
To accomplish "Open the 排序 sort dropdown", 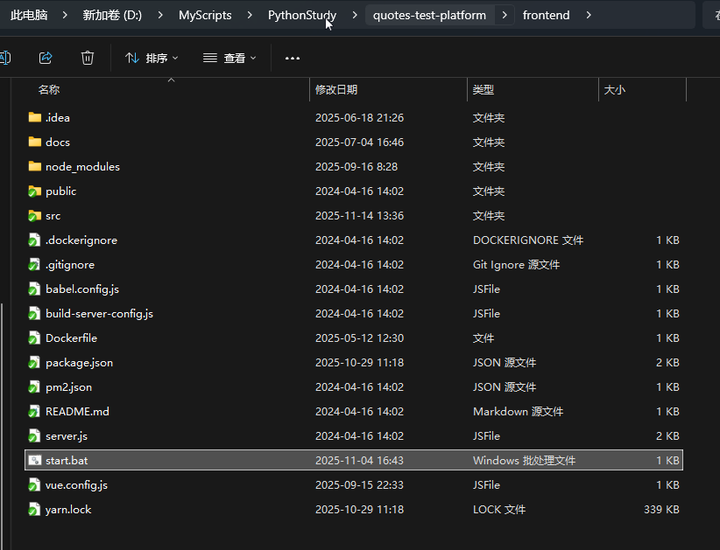I will click(x=152, y=58).
